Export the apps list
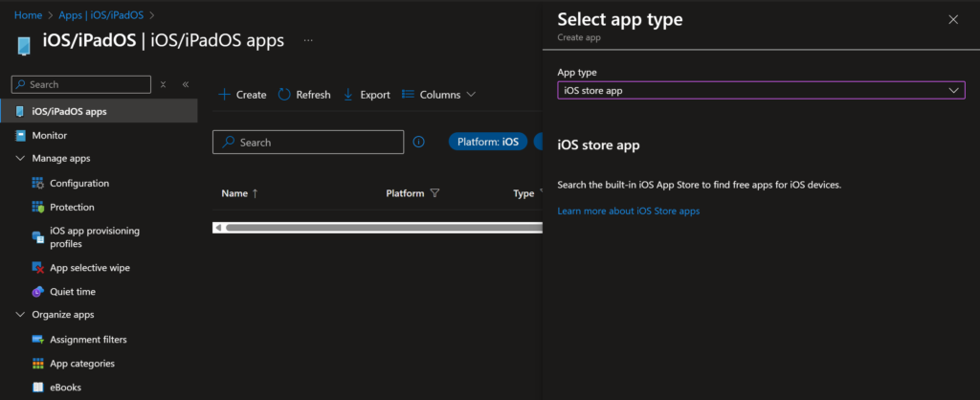The width and height of the screenshot is (980, 400). (367, 95)
